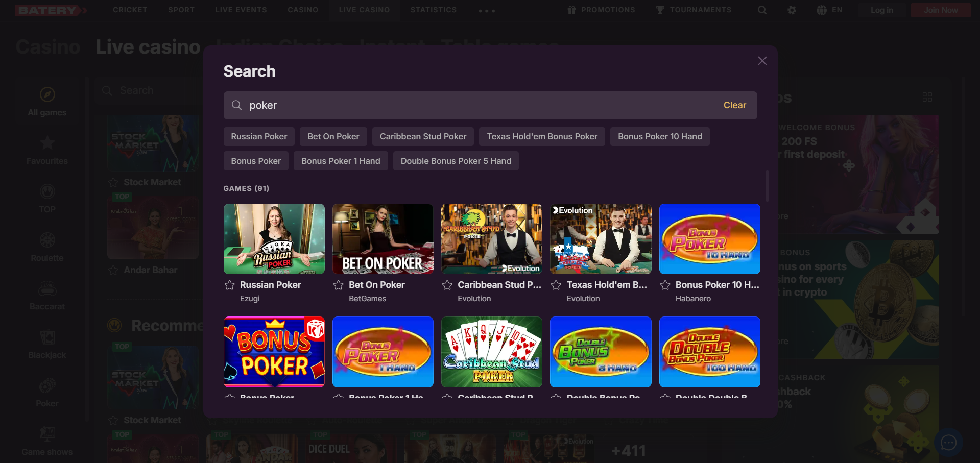The height and width of the screenshot is (463, 980).
Task: Close the Search dialog
Action: tap(762, 61)
